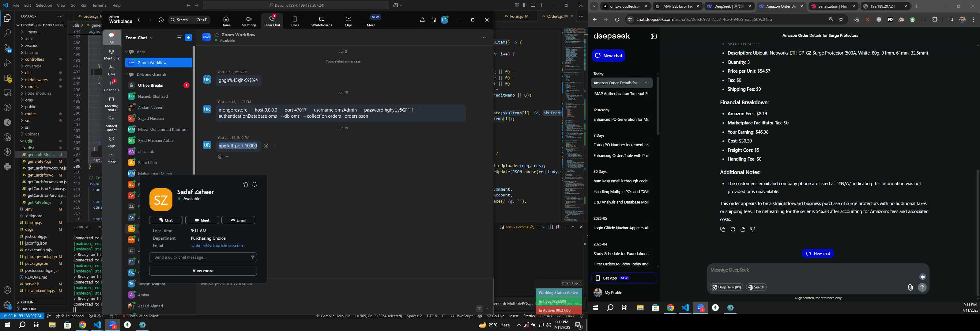Open IMAP Authentication Timeout chat in DeepSeek history
Image resolution: width=980 pixels, height=331 pixels.
622,94
